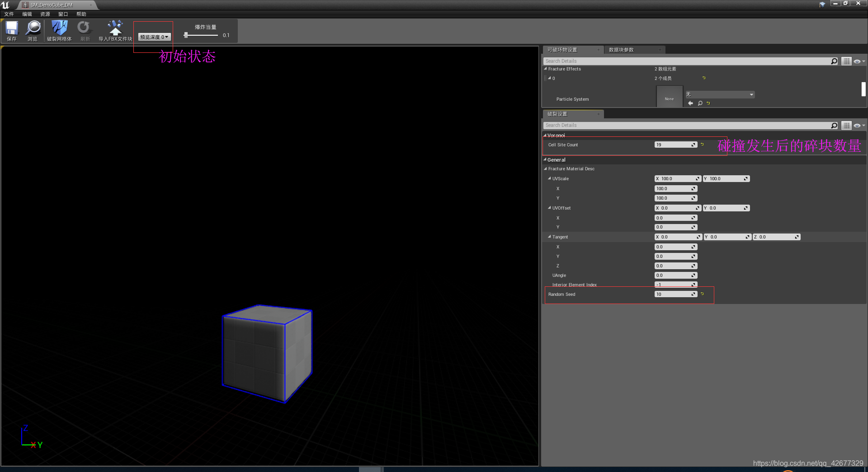Screen dimensions: 868x472
Task: Click the cube mesh in the viewport
Action: pyautogui.click(x=267, y=354)
